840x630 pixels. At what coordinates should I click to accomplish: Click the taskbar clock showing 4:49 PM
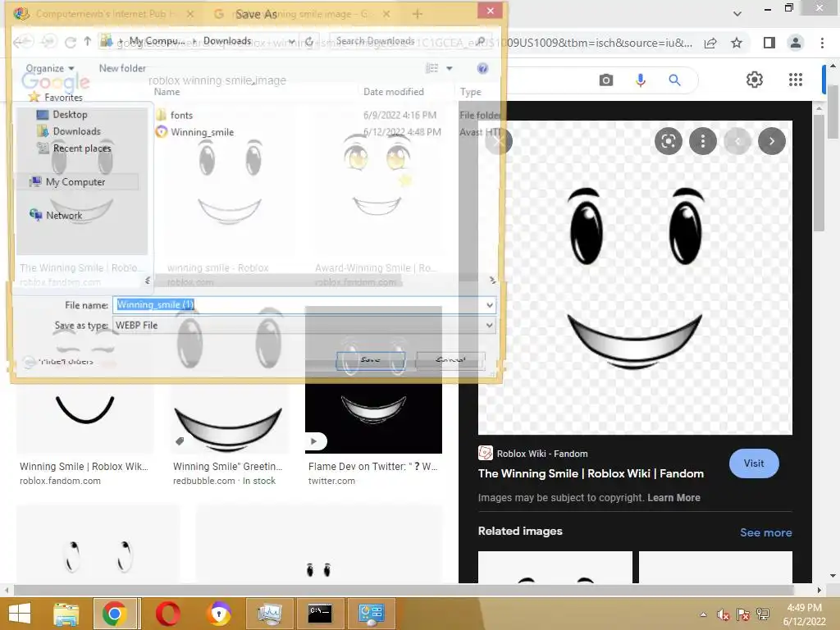pyautogui.click(x=804, y=614)
